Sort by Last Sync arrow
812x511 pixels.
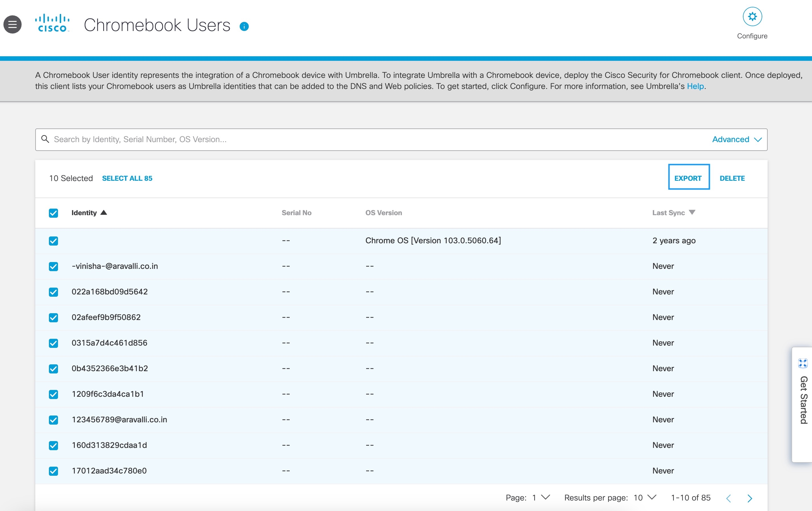click(x=692, y=212)
